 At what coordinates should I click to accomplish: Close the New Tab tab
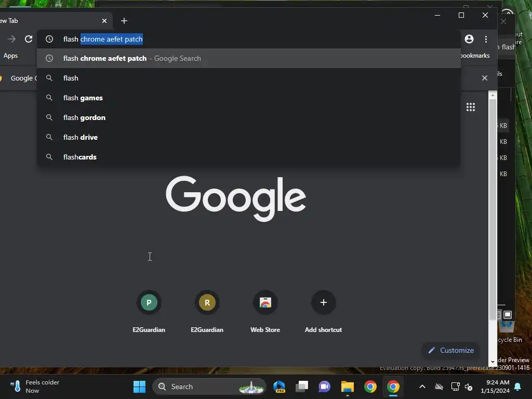(x=104, y=21)
